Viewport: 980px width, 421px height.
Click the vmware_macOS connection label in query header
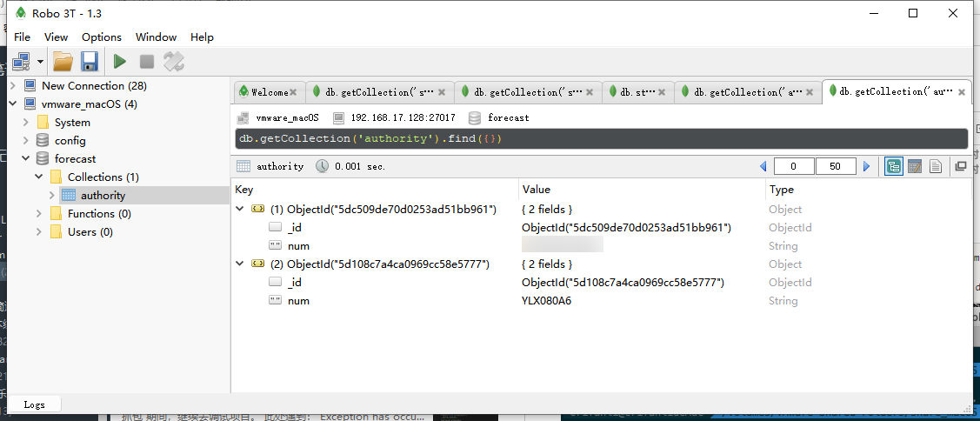[x=287, y=117]
